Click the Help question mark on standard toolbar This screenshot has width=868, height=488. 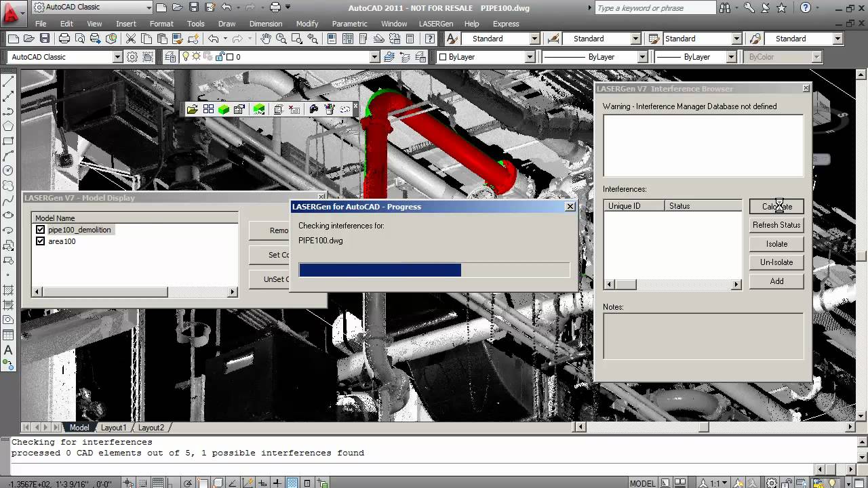pyautogui.click(x=429, y=39)
